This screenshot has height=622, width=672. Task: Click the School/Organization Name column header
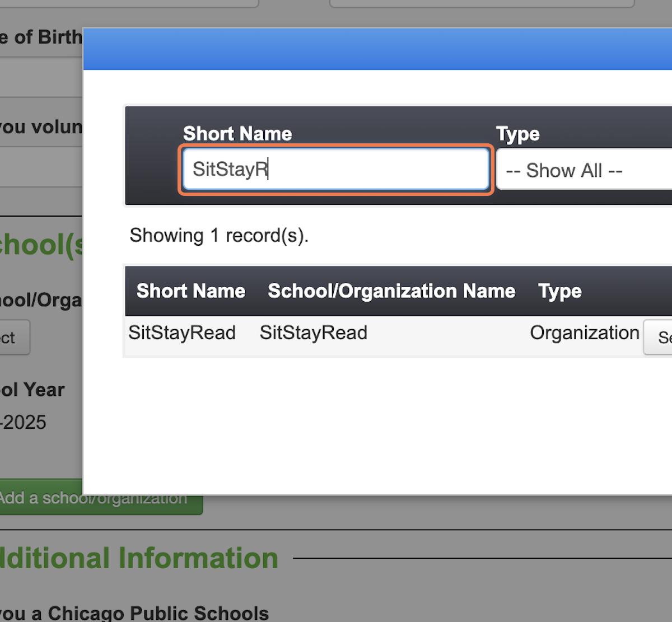(391, 291)
